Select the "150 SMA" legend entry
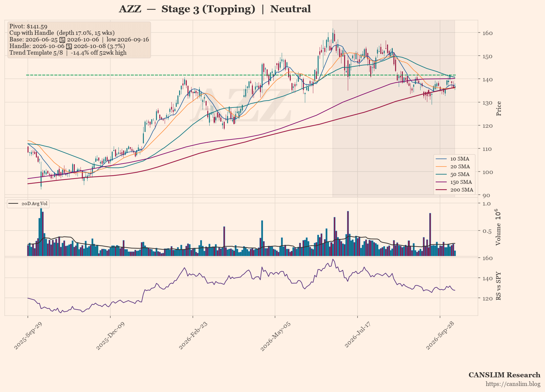This screenshot has height=392, width=545. tap(454, 182)
